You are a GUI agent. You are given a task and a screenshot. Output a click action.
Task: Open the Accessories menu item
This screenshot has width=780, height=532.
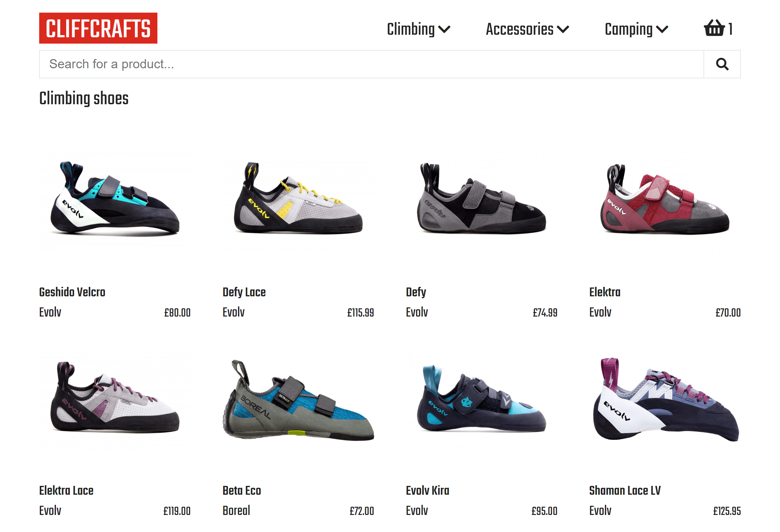(520, 29)
